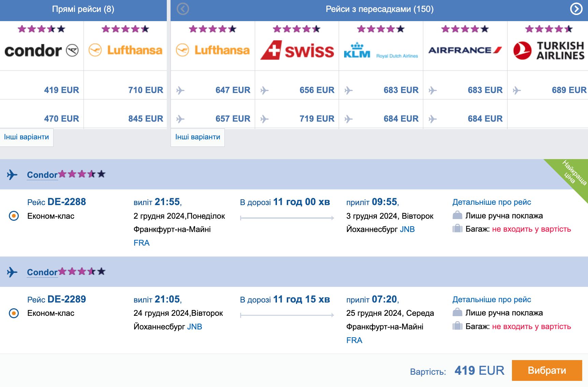
Task: Click the Condor airline logo
Action: [42, 50]
